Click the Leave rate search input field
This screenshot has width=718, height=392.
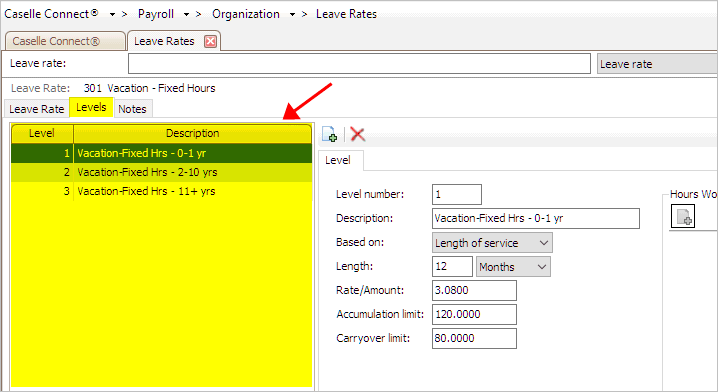359,64
